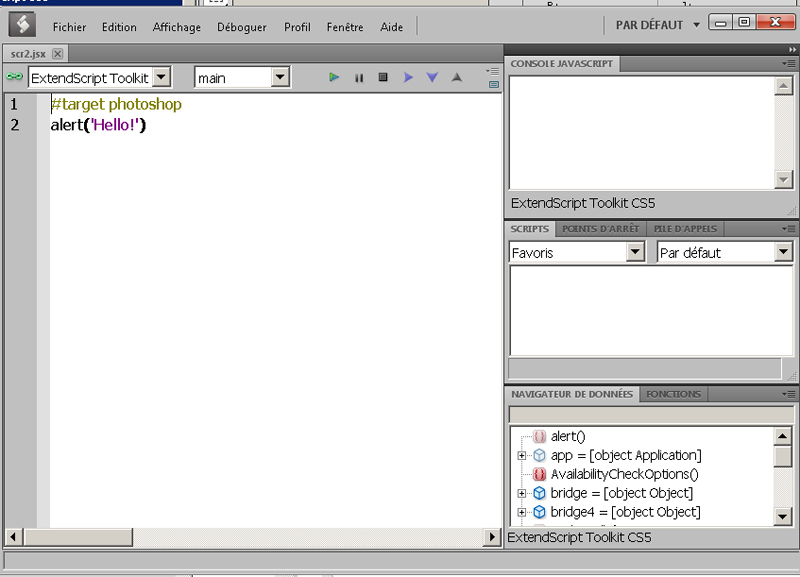The width and height of the screenshot is (800, 577).
Task: Select AvailabilityCheckOptions() in the data browser
Action: click(624, 474)
